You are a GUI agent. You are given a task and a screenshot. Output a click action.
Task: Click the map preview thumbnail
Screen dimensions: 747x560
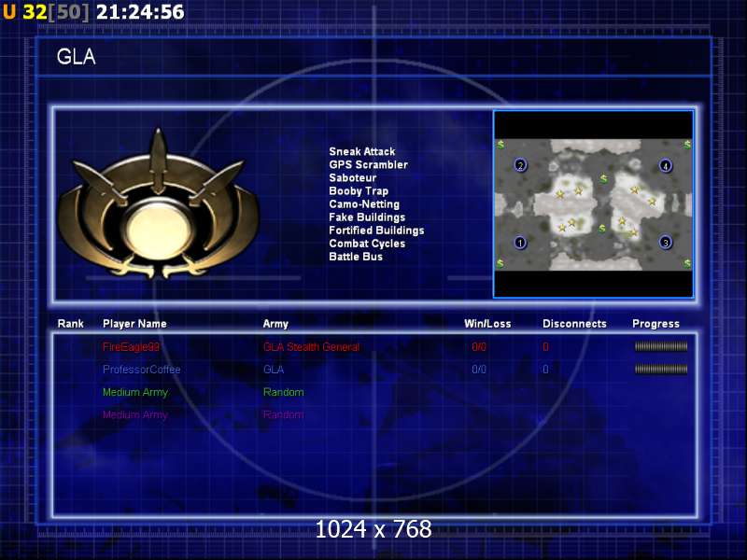click(x=594, y=204)
